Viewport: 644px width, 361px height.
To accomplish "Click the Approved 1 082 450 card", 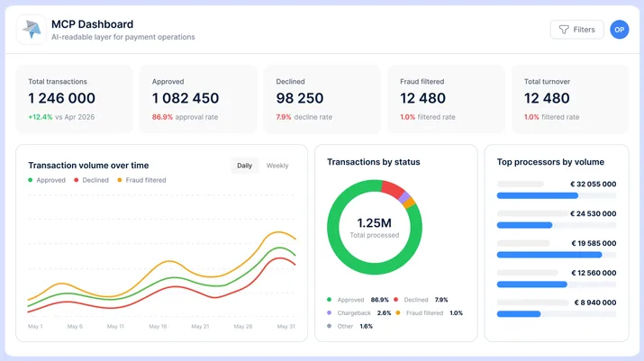I will pos(198,99).
